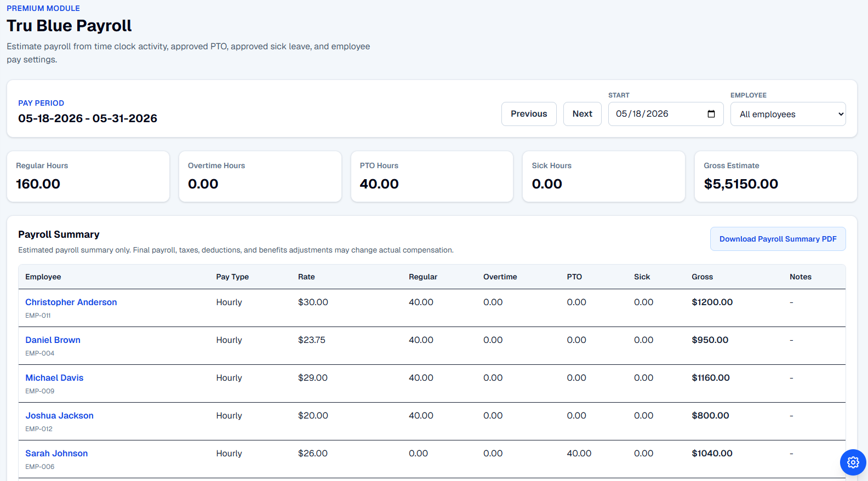Download Payroll Summary PDF
This screenshot has height=481, width=868.
778,239
